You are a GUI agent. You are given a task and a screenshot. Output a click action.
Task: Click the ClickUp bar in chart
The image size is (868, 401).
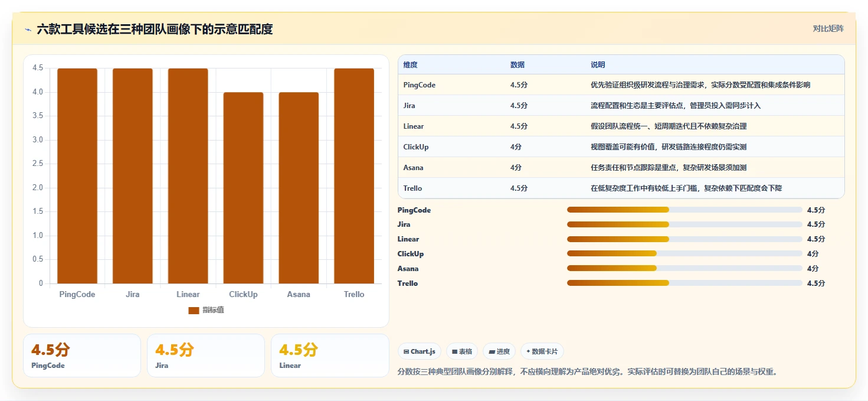[243, 188]
